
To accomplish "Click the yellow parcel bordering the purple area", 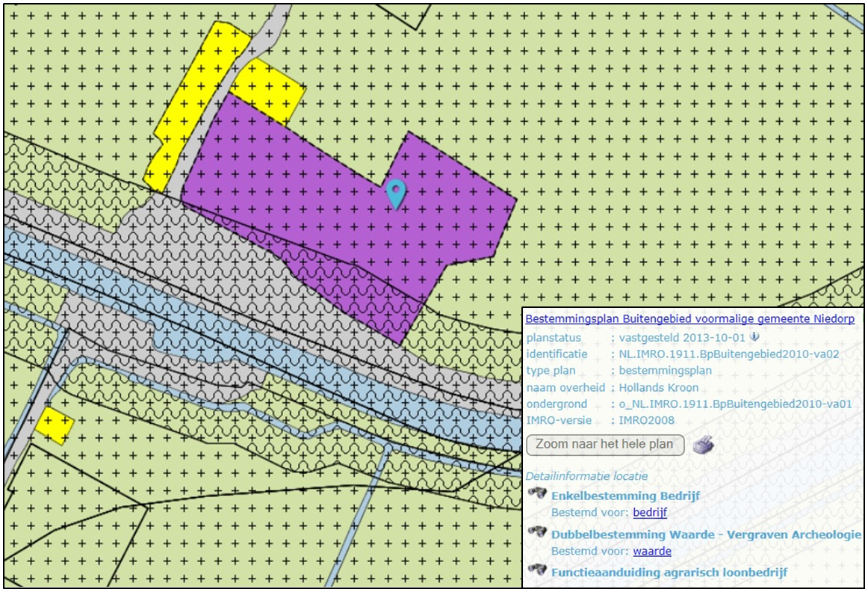I will pyautogui.click(x=269, y=90).
